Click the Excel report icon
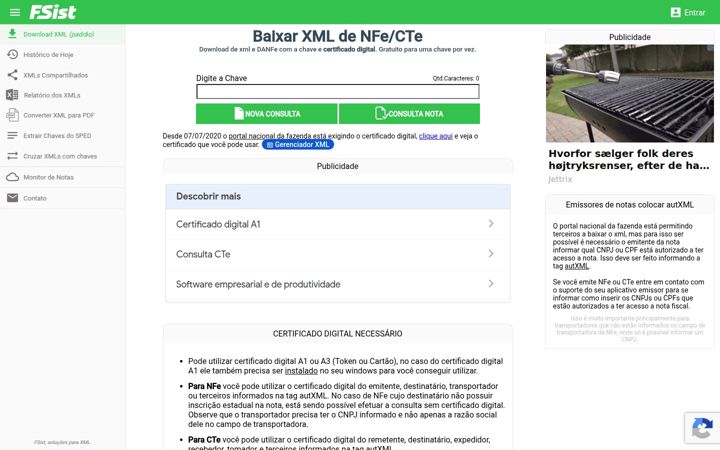This screenshot has width=720, height=450. 12,95
